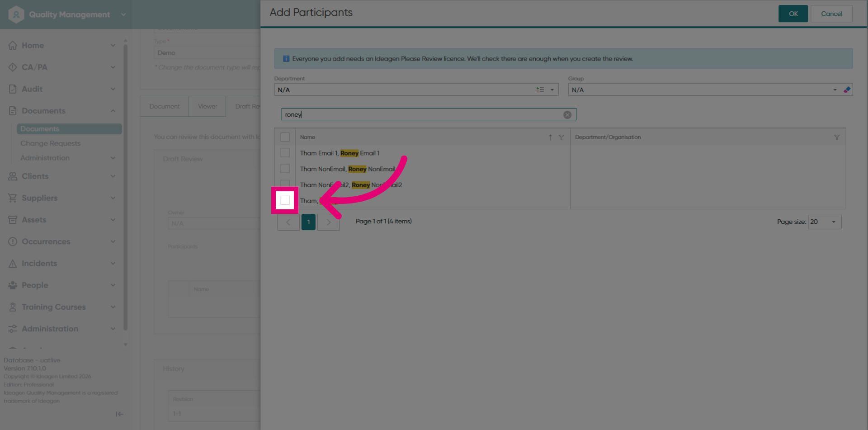Open the Department/Organisation filter icon
The image size is (868, 430).
pos(836,137)
